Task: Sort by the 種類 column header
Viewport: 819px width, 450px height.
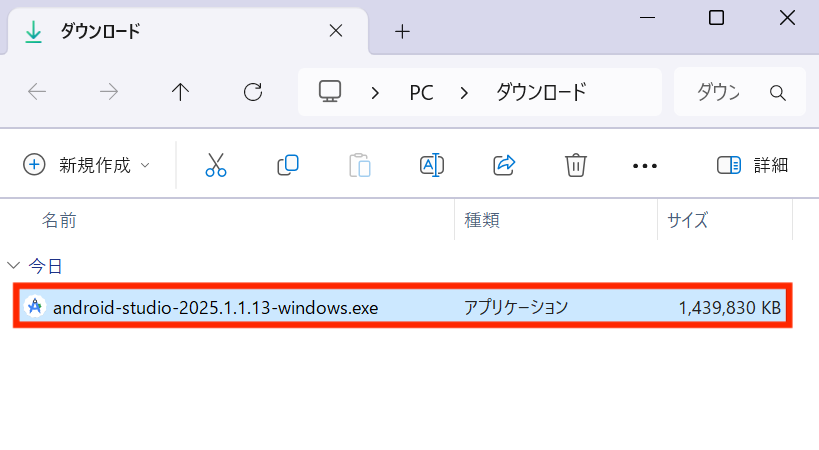Action: tap(482, 220)
